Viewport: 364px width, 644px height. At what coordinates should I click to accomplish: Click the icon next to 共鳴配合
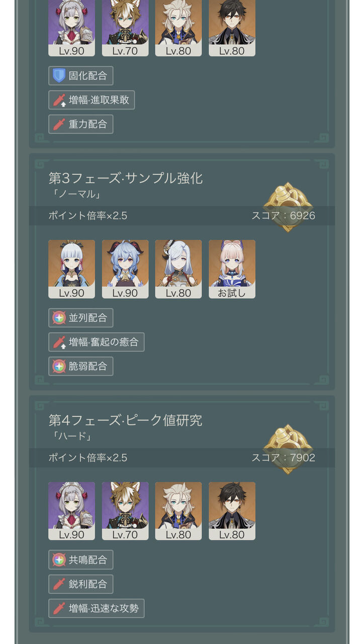[59, 560]
